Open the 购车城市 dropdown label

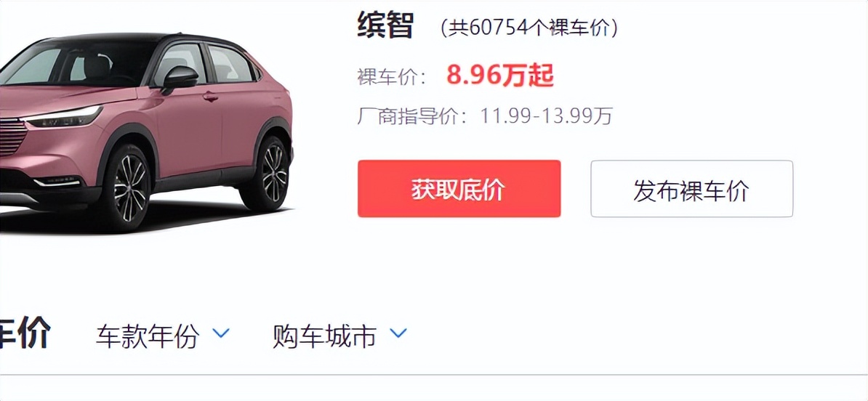[x=324, y=336]
